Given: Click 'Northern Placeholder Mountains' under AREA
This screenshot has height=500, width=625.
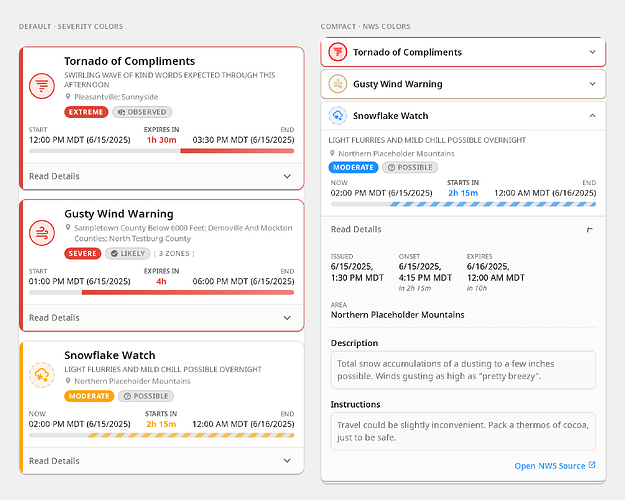Looking at the screenshot, I should pyautogui.click(x=397, y=315).
